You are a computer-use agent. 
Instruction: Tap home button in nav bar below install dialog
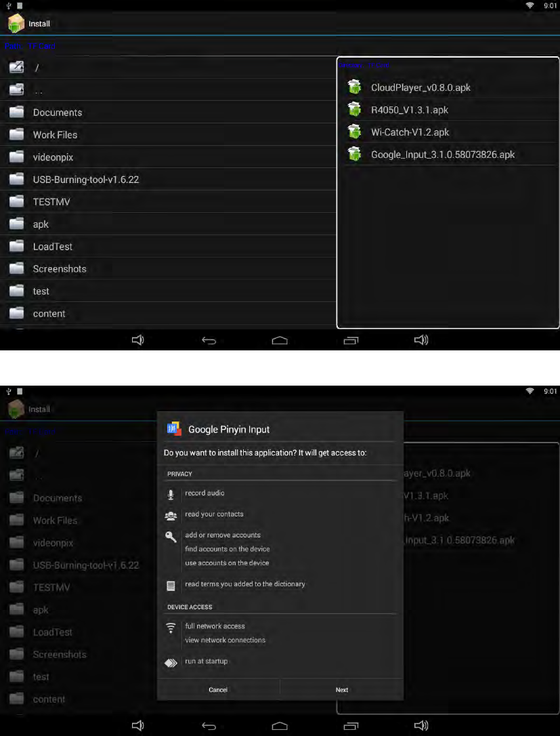point(280,726)
